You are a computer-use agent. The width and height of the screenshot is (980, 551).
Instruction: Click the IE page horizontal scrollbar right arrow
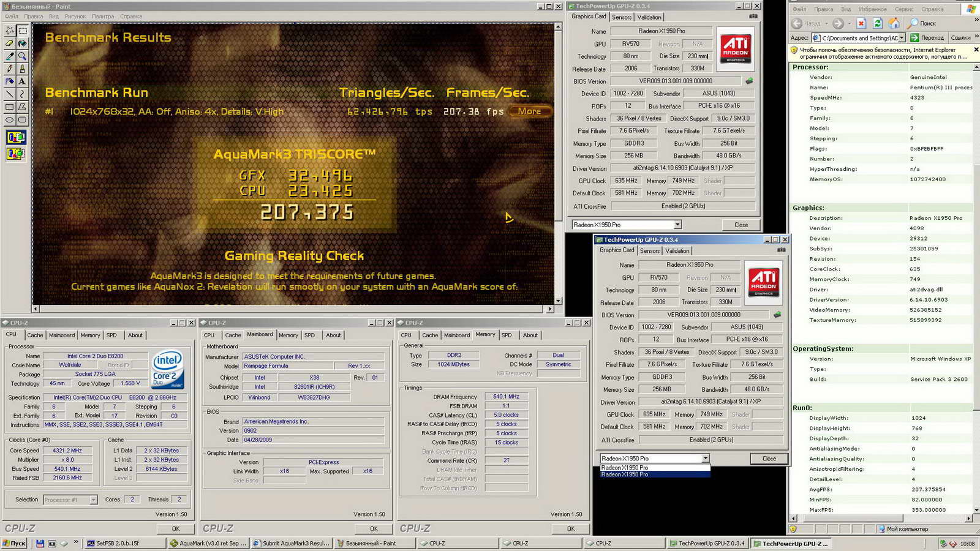968,518
